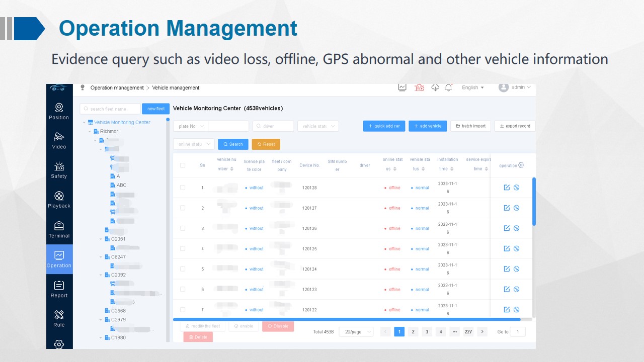
Task: Open the 20/page size dropdown
Action: coord(356,332)
